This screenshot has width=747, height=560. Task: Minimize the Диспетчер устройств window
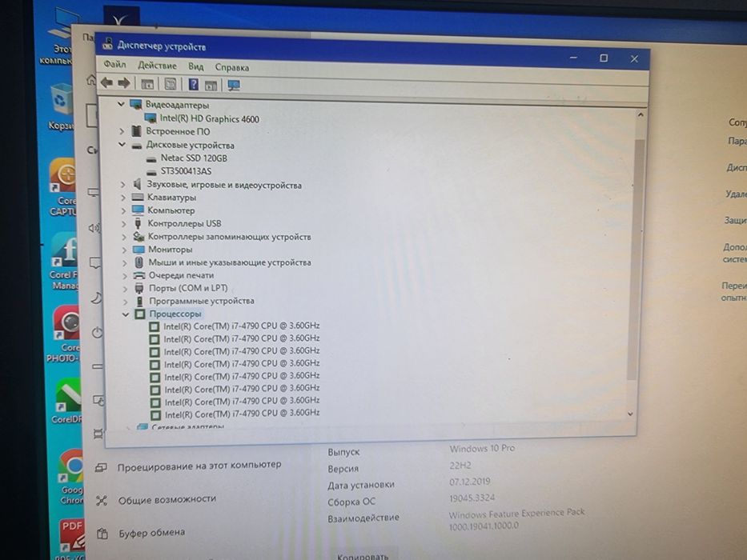(573, 57)
